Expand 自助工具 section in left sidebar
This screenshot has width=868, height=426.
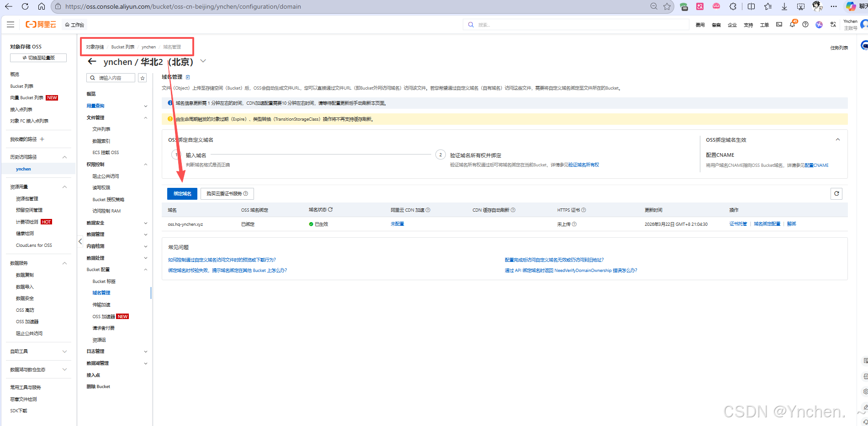(64, 351)
